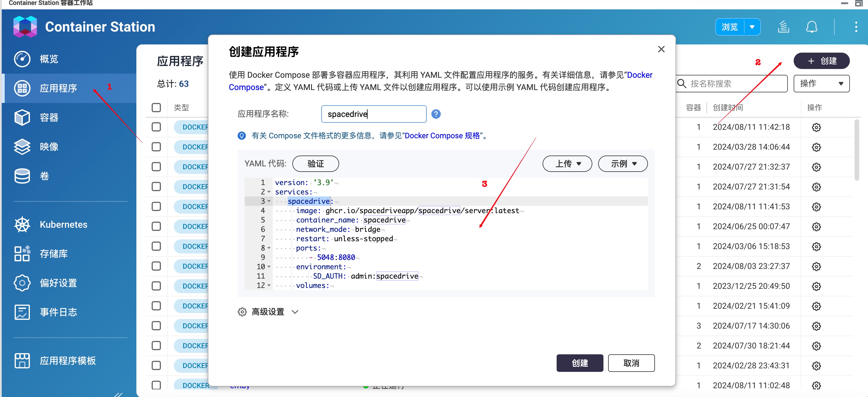Expand the 高级设置 advanced settings section
The width and height of the screenshot is (868, 397).
click(268, 312)
